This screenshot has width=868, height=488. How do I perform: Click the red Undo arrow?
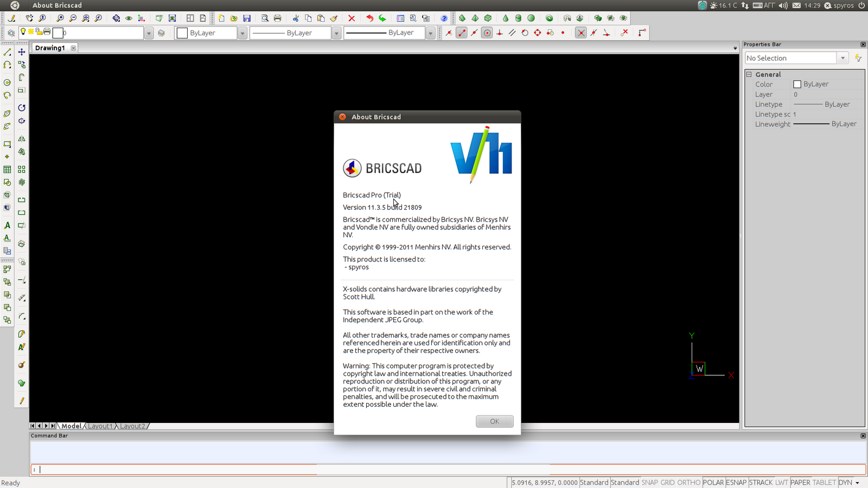tap(369, 18)
